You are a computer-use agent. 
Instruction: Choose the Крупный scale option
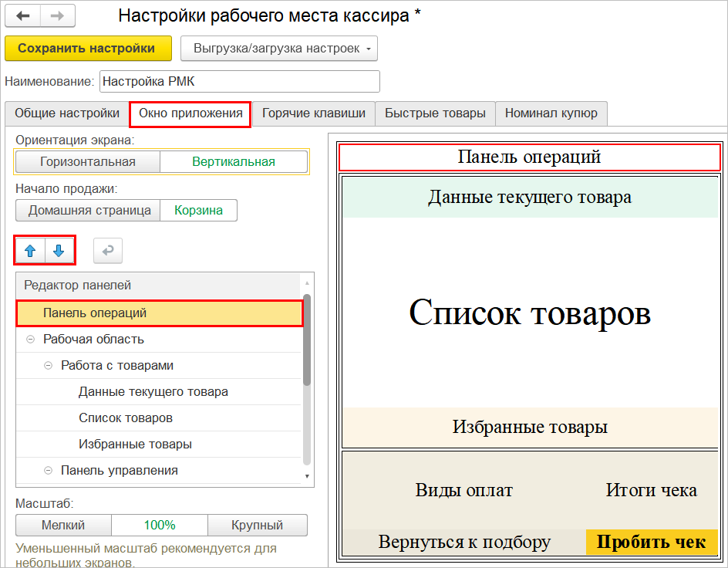pyautogui.click(x=257, y=526)
